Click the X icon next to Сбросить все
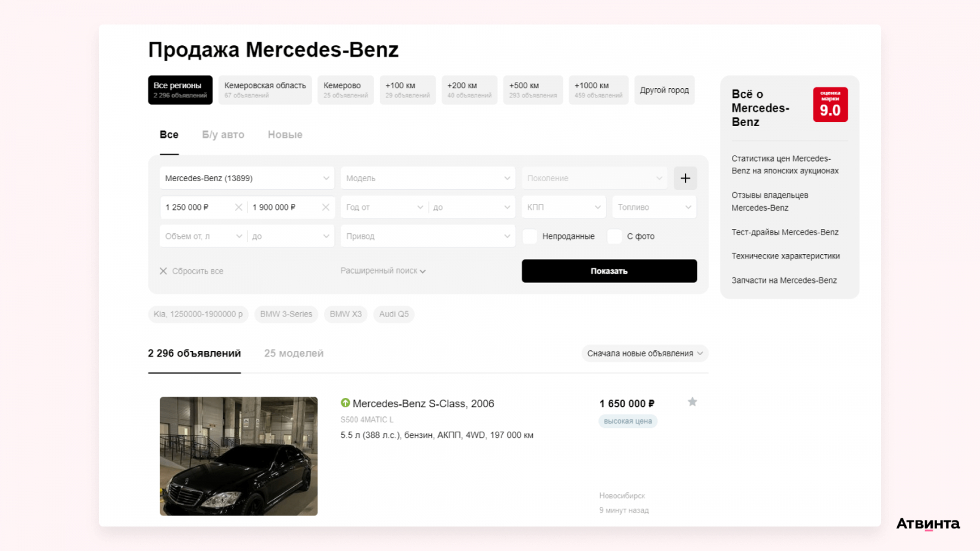980x551 pixels. (x=164, y=271)
